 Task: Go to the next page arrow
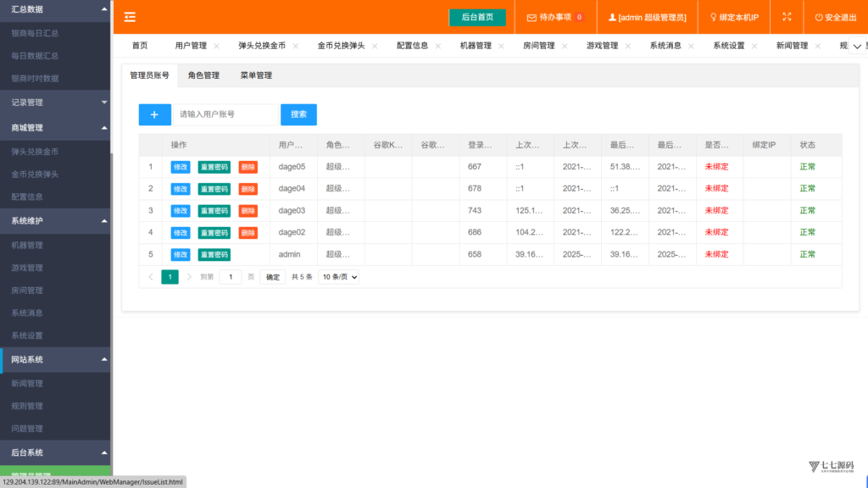(189, 277)
